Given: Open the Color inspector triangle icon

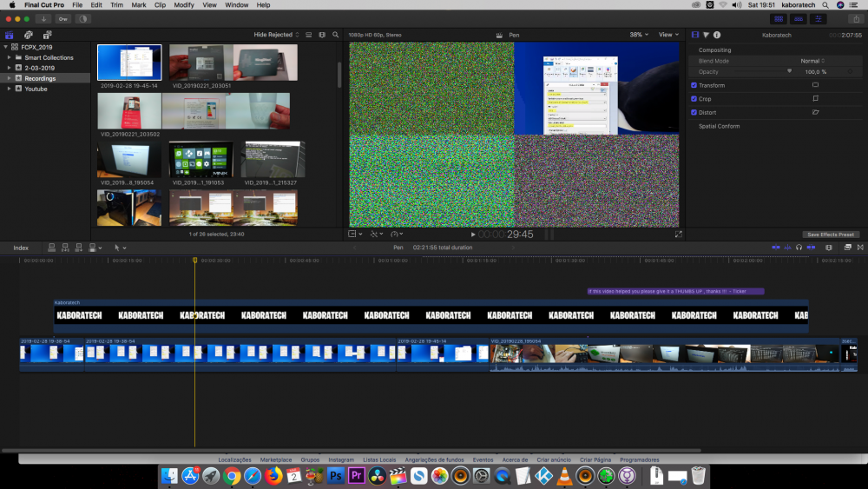Looking at the screenshot, I should tap(706, 35).
